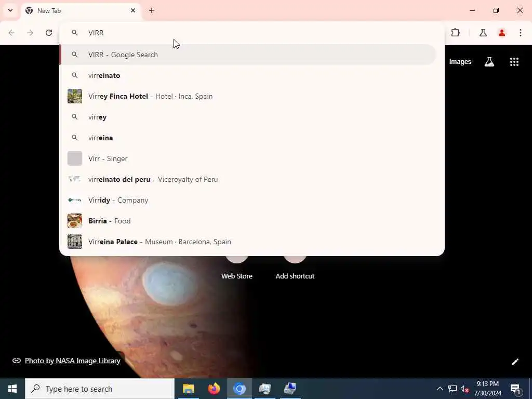Open the profile avatar icon
The height and width of the screenshot is (399, 532).
point(502,33)
